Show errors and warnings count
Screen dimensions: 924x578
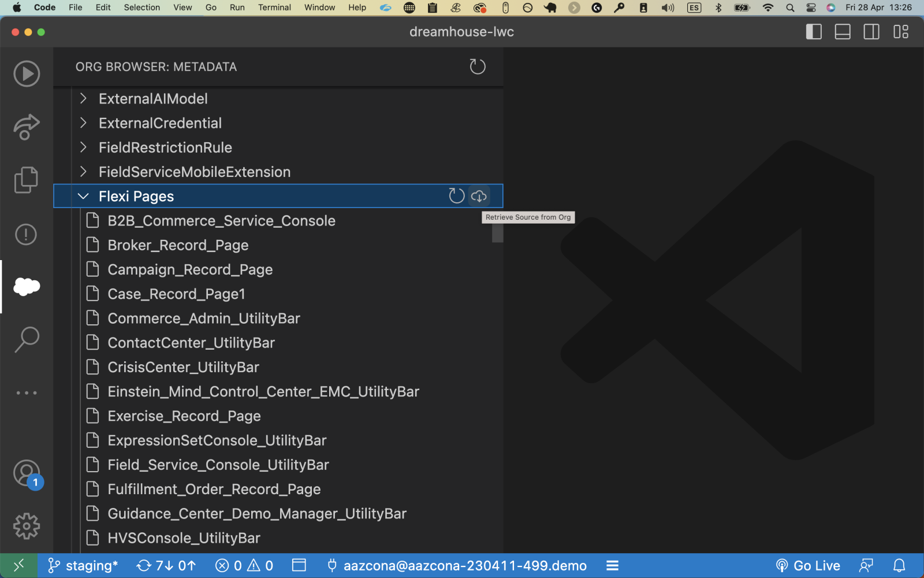pos(244,565)
